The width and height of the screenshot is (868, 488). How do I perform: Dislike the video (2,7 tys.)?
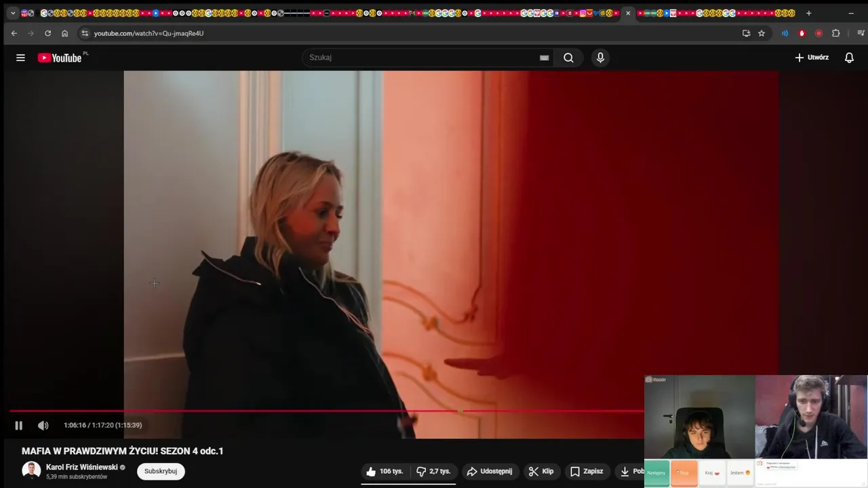pyautogui.click(x=433, y=471)
